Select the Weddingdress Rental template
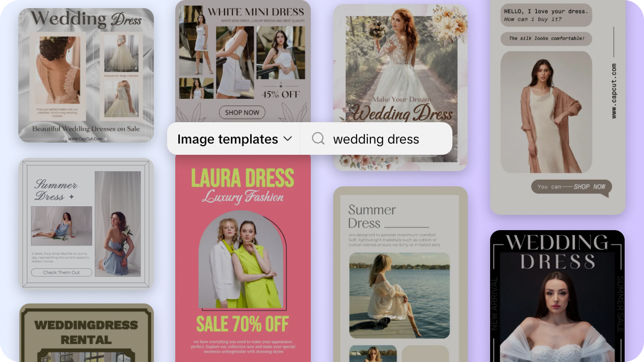Image resolution: width=644 pixels, height=362 pixels. [86, 333]
